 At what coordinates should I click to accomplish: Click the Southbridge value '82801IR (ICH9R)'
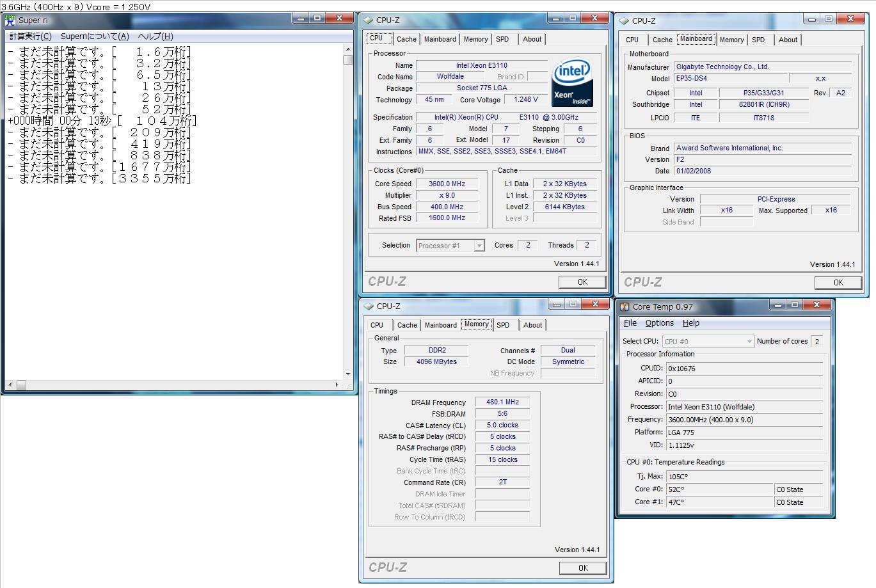tap(764, 105)
